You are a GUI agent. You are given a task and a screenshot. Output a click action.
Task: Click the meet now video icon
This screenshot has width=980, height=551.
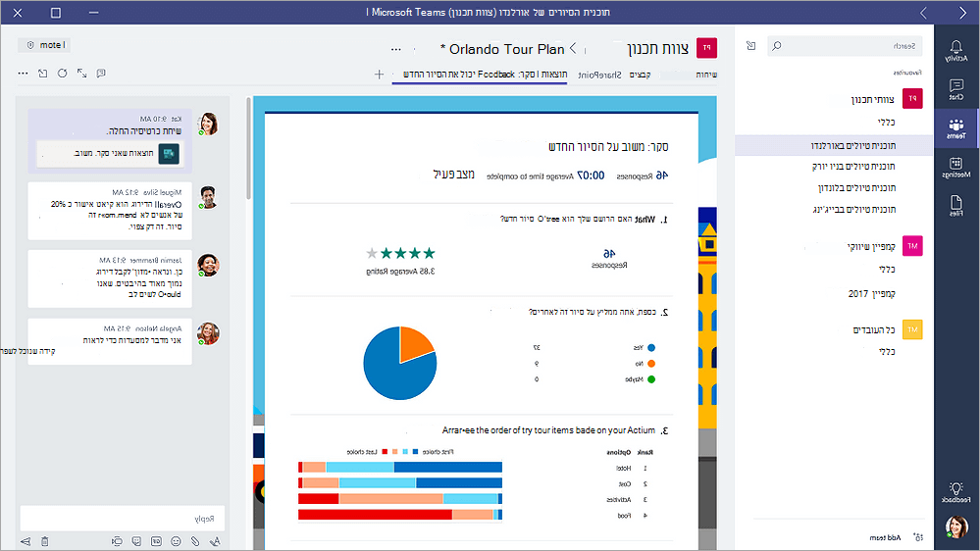(117, 541)
